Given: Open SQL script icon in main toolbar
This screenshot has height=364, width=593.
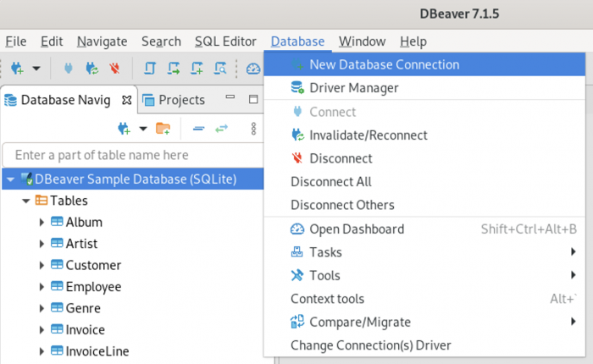Looking at the screenshot, I should [x=150, y=69].
